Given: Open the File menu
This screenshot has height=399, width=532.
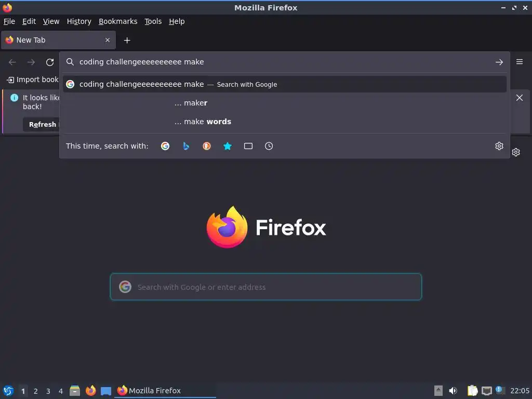Looking at the screenshot, I should (x=9, y=21).
